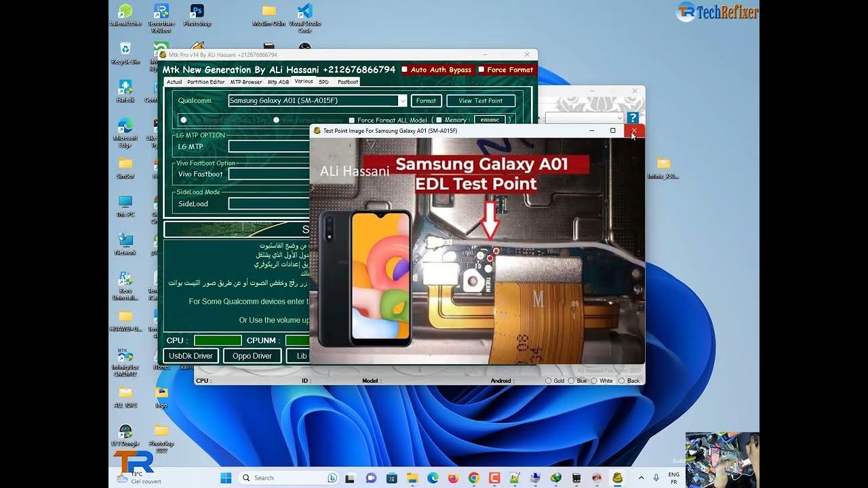Launch the EFT Dongle shortcut
This screenshot has height=488, width=868.
click(125, 434)
